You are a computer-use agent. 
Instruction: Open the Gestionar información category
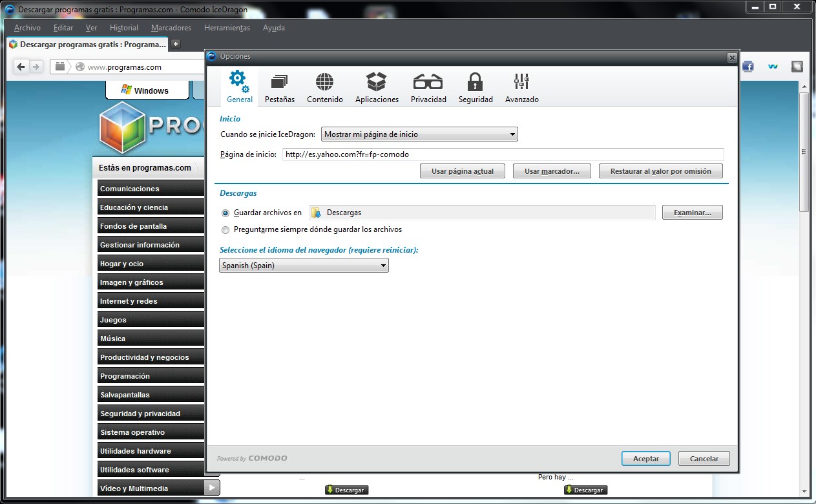[x=151, y=245]
